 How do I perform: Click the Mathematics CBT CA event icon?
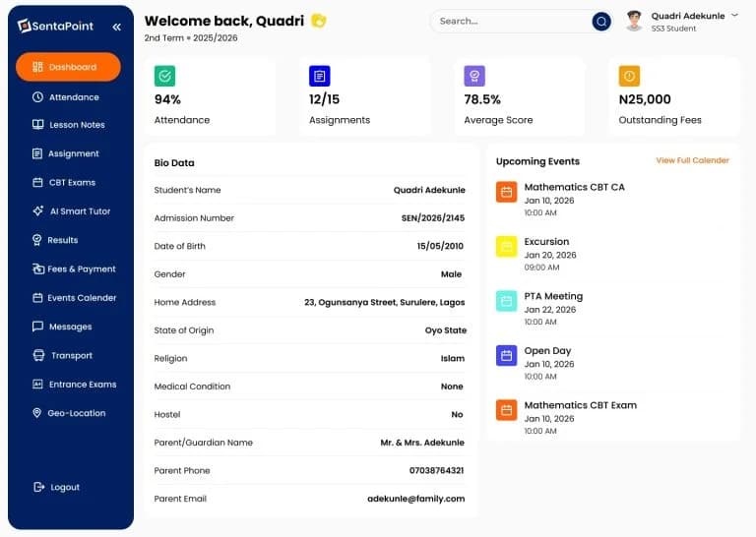[x=506, y=192]
